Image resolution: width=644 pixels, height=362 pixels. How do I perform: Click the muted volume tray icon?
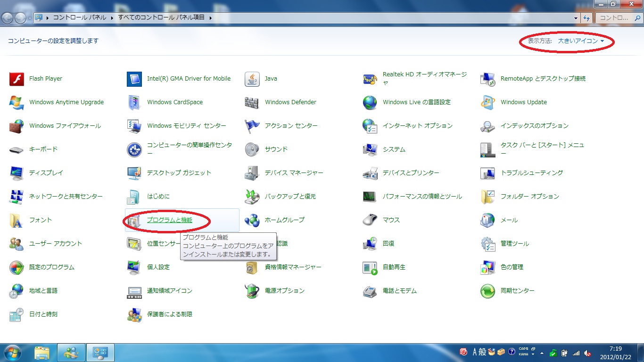click(587, 353)
